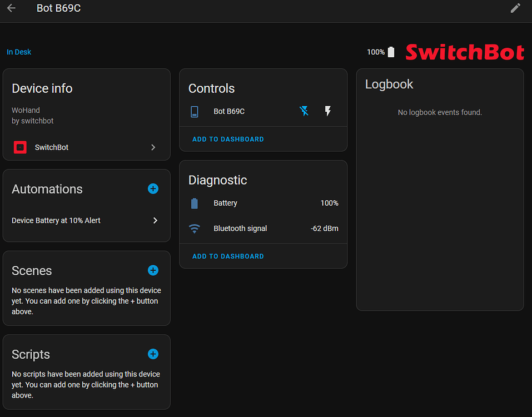Add a new script using the plus icon

[x=153, y=354]
